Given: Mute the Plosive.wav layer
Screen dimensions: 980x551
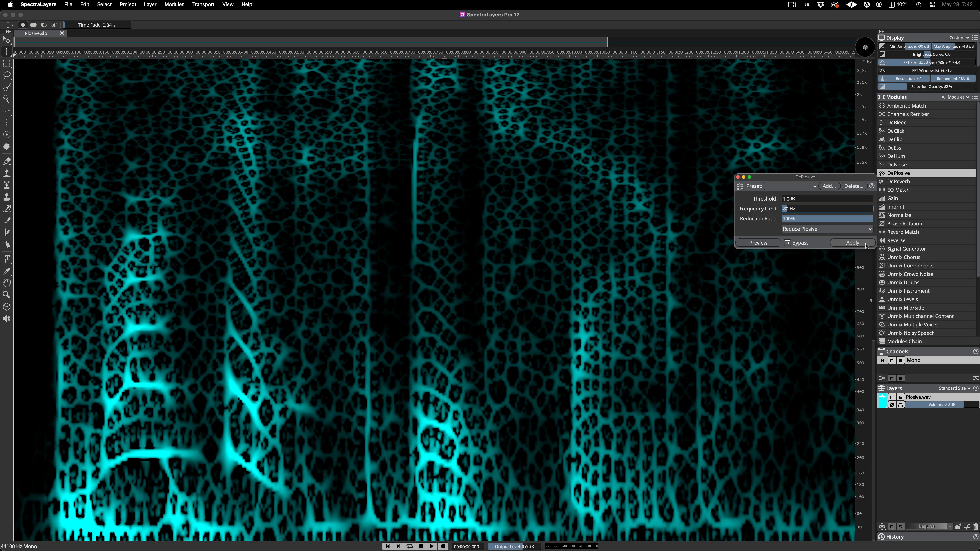Looking at the screenshot, I should [x=892, y=397].
